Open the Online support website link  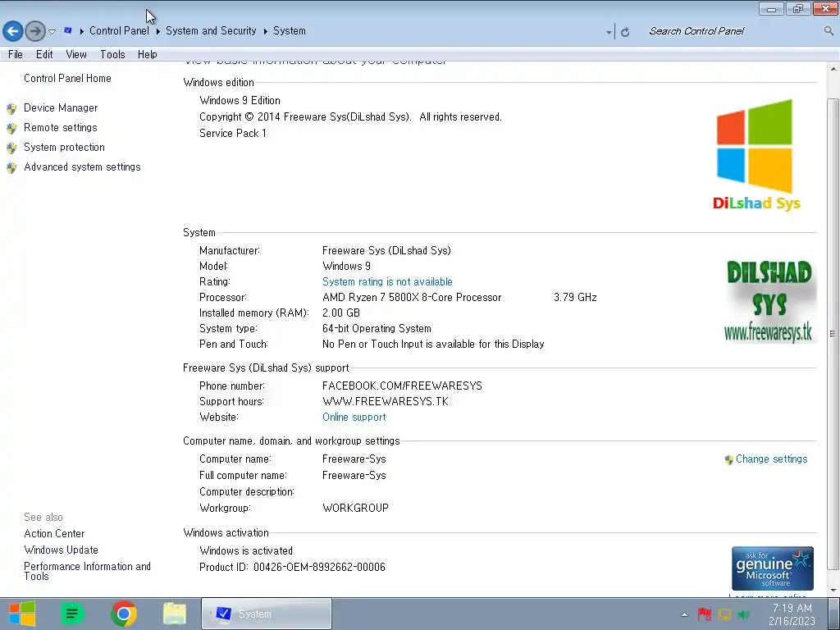coord(354,418)
